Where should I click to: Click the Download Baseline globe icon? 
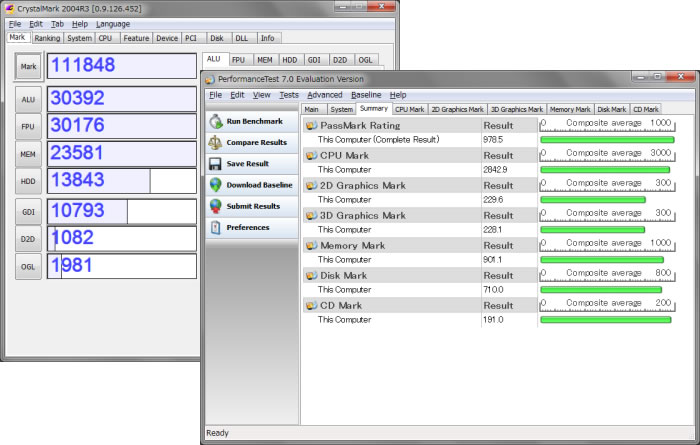point(216,185)
